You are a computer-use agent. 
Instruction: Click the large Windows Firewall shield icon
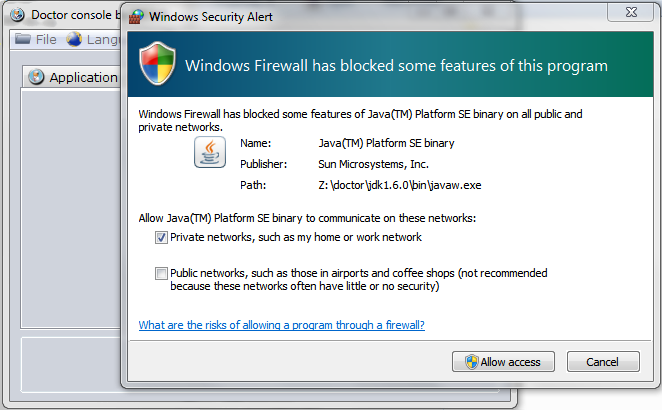(157, 63)
